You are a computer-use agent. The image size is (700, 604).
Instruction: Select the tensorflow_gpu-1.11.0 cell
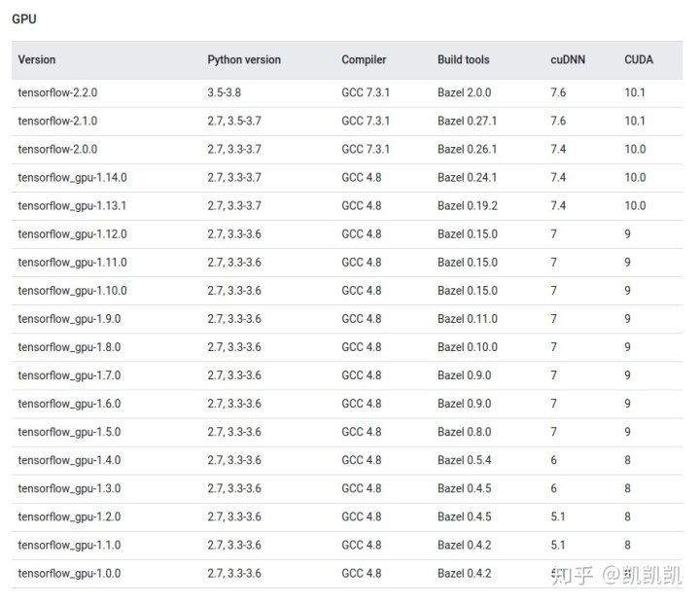(72, 263)
